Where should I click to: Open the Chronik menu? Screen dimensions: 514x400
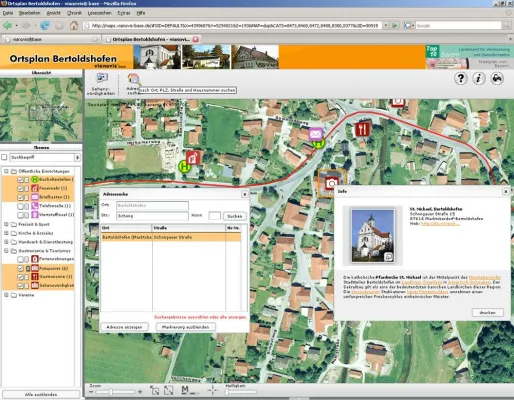point(74,13)
